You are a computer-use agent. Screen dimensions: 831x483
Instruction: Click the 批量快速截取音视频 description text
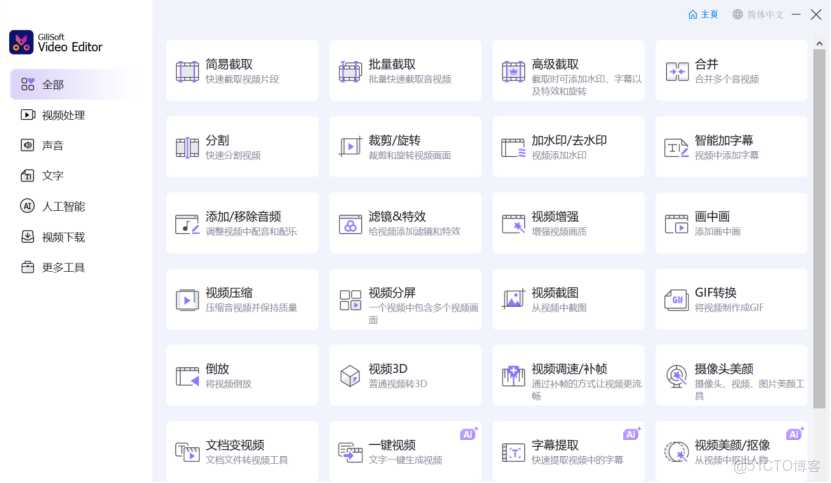410,80
